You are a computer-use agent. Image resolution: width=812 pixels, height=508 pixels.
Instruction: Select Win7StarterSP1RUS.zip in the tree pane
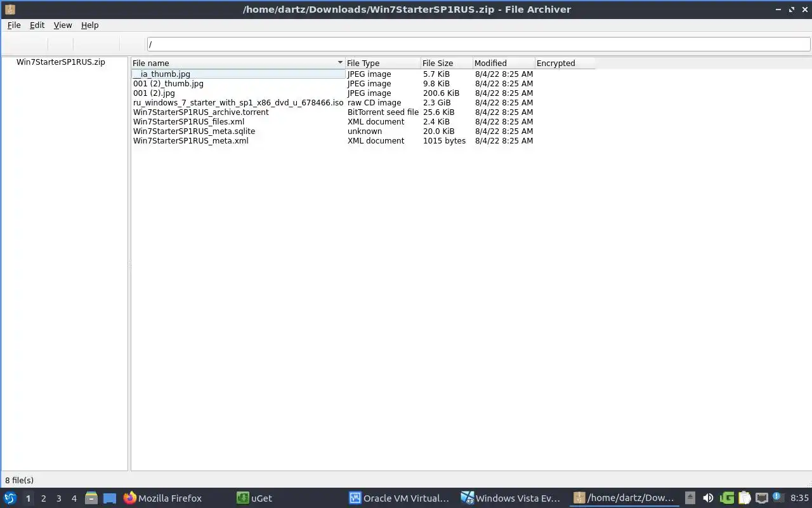[61, 62]
